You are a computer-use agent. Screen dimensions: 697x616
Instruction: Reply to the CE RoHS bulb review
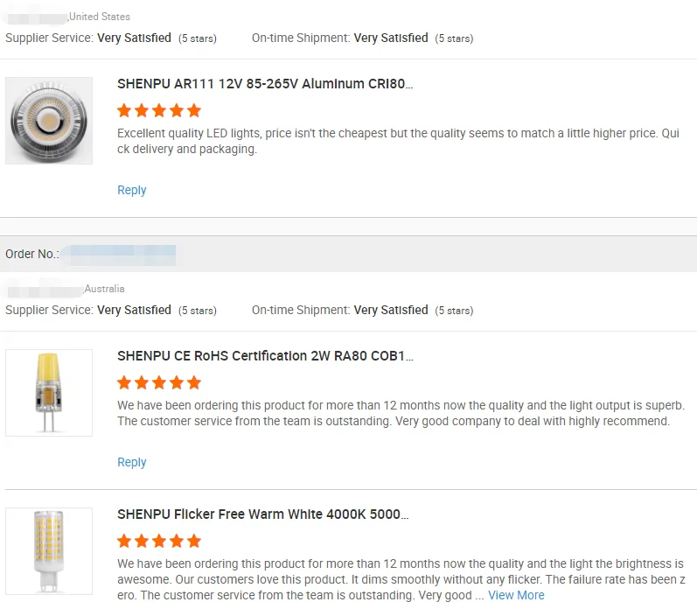point(132,462)
